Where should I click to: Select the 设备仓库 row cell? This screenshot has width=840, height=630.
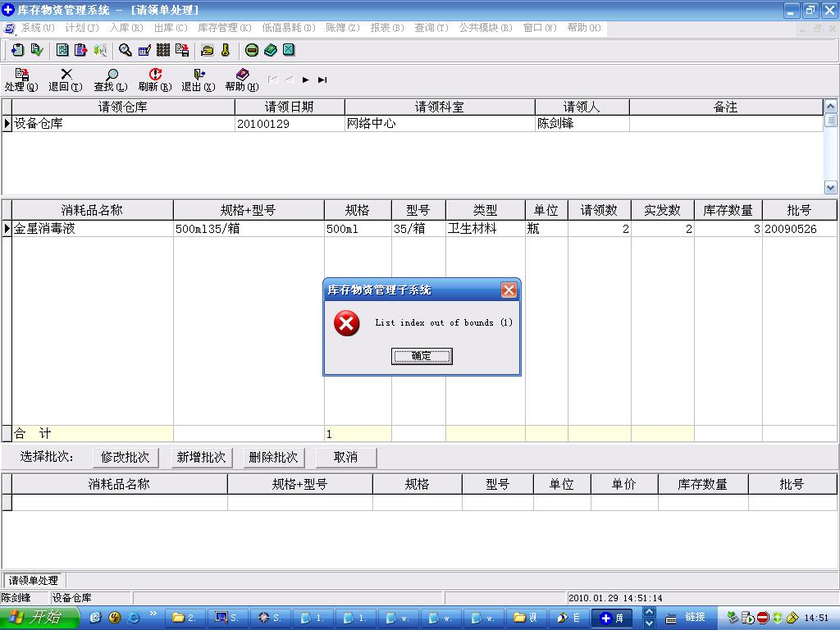[123, 124]
